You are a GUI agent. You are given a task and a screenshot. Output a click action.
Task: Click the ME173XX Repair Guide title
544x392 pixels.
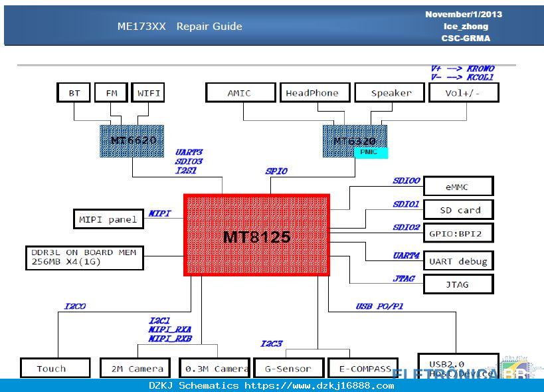coord(180,27)
